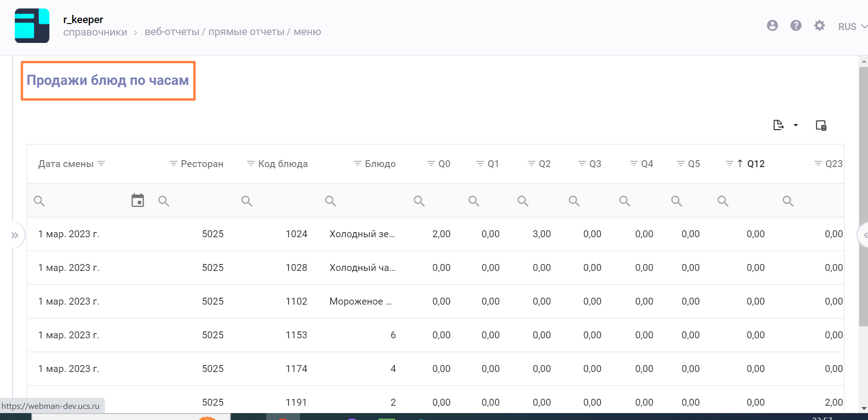Open the help question mark icon
Viewport: 868px width, 420px height.
[796, 26]
